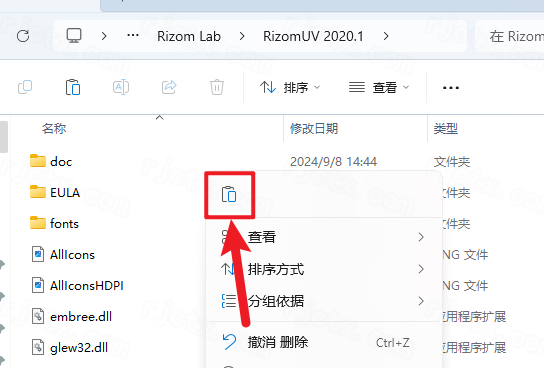Select RizomUV 2020.1 breadcrumb
Viewport: 544px width, 368px height.
pos(313,36)
